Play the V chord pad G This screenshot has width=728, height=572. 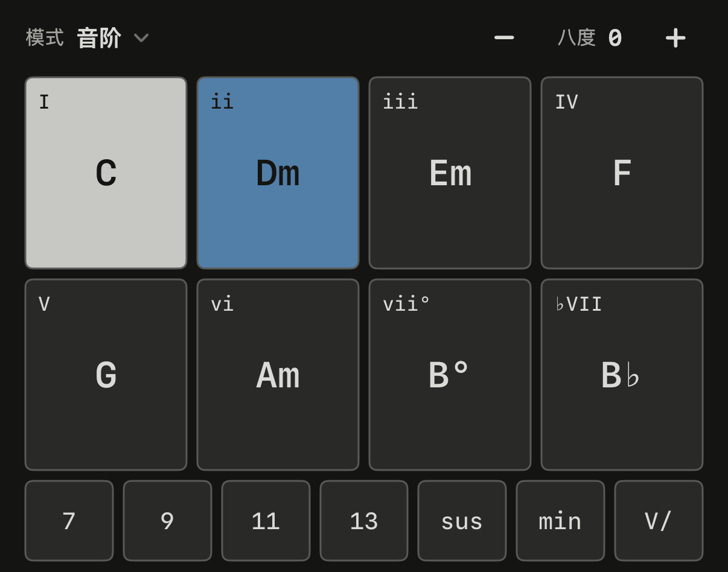(x=106, y=375)
